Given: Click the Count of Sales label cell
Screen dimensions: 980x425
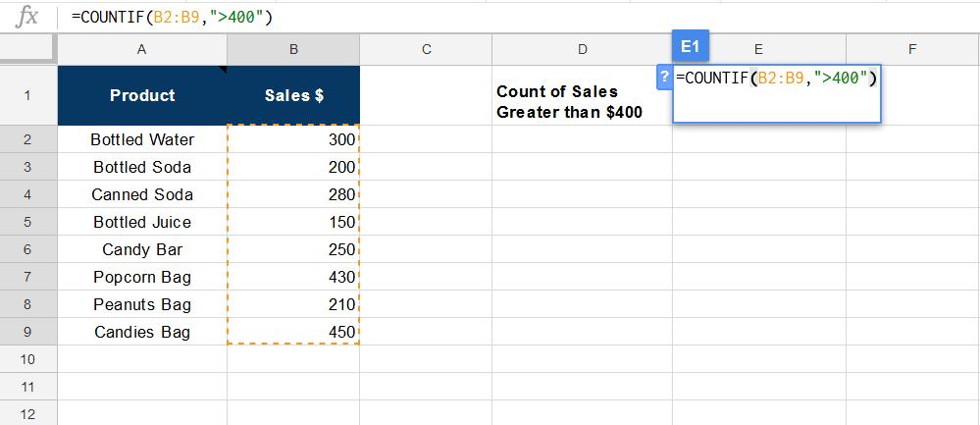Looking at the screenshot, I should [582, 101].
